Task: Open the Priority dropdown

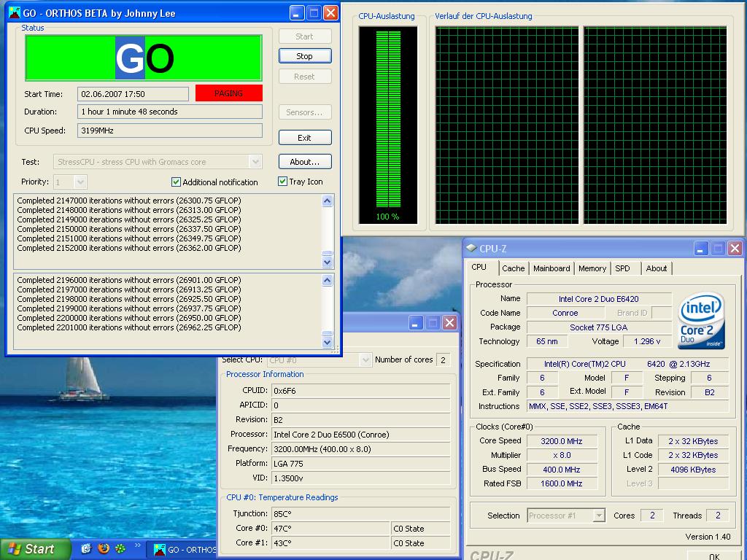Action: 80,182
